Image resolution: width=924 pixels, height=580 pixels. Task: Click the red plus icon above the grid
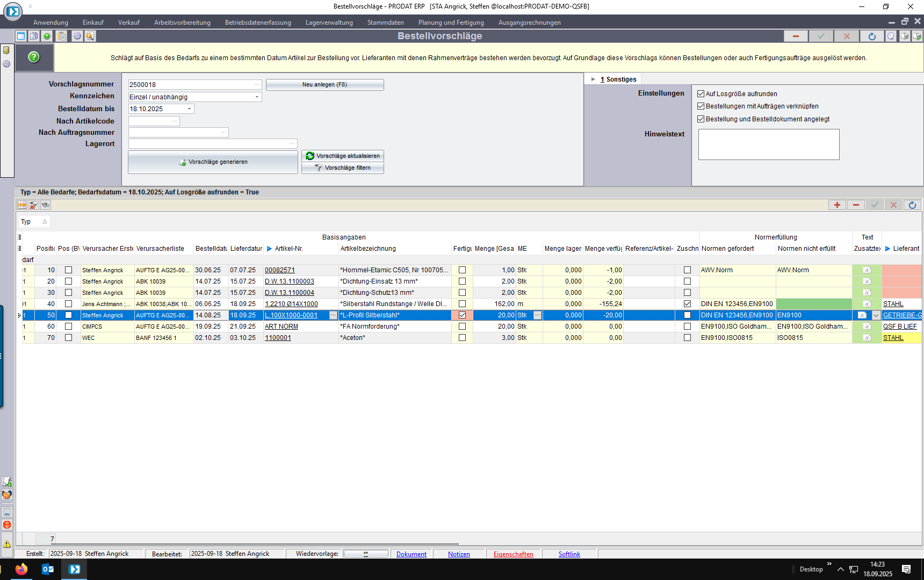pos(837,205)
